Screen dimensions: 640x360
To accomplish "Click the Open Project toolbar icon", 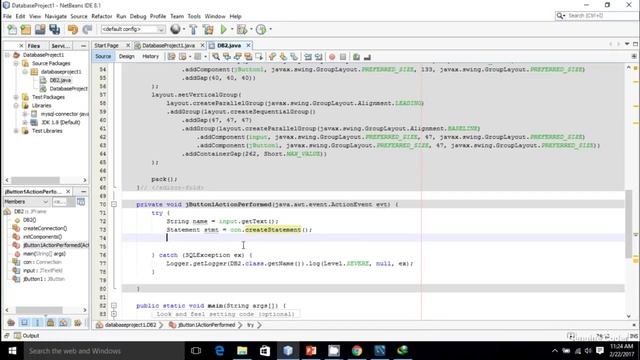I will tap(40, 29).
